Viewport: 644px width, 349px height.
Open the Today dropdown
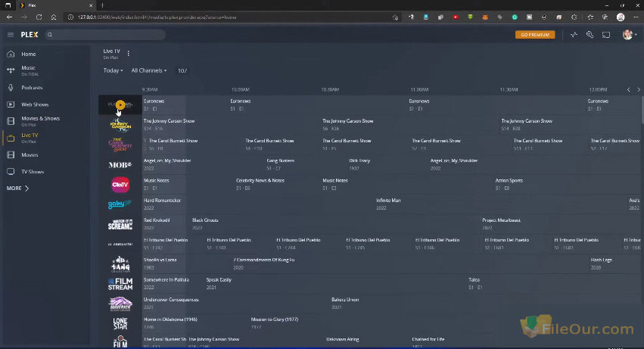(x=113, y=70)
